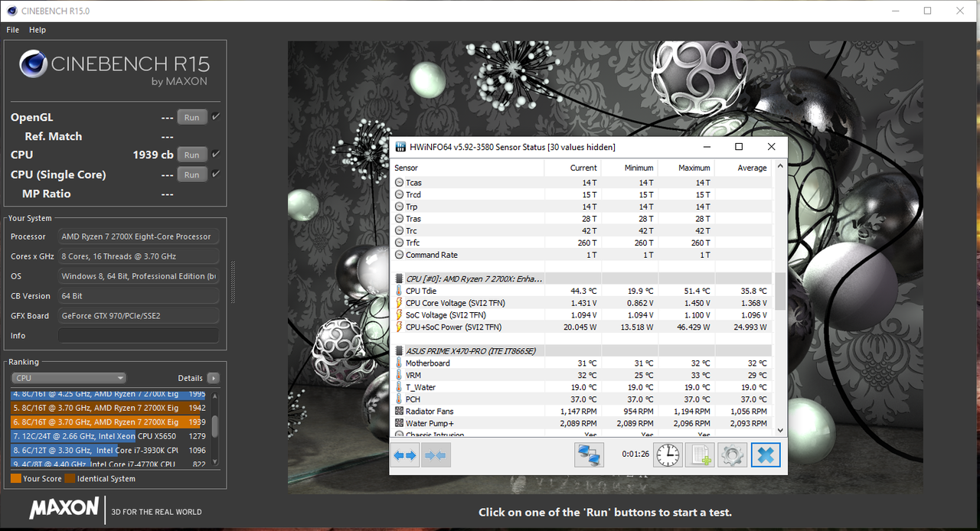Click the Tcas timing clock icon
The height and width of the screenshot is (531, 980).
point(399,183)
